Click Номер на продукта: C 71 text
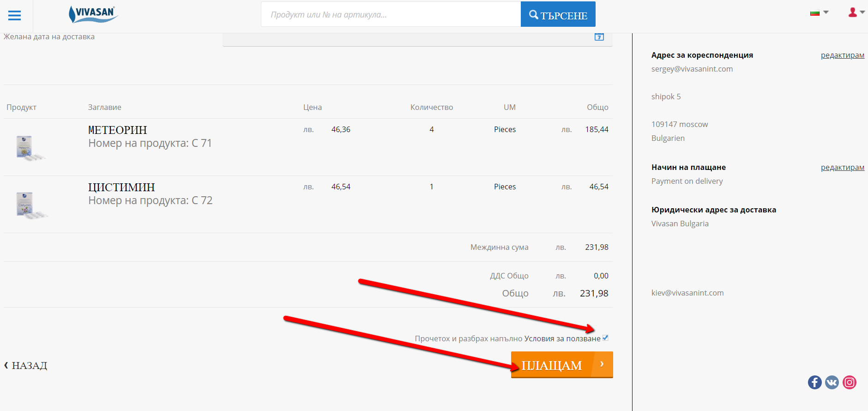 150,144
